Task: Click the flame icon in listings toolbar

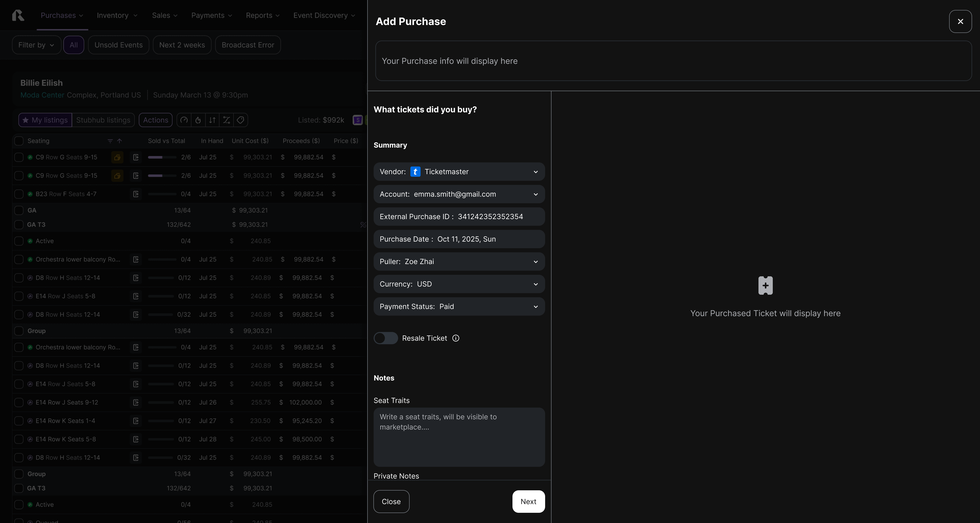Action: [198, 120]
